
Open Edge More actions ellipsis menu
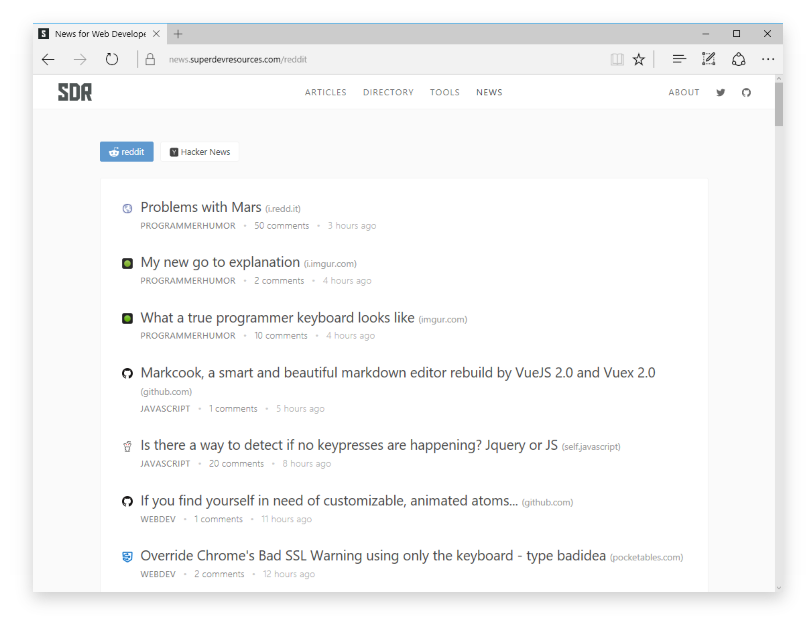pyautogui.click(x=768, y=59)
